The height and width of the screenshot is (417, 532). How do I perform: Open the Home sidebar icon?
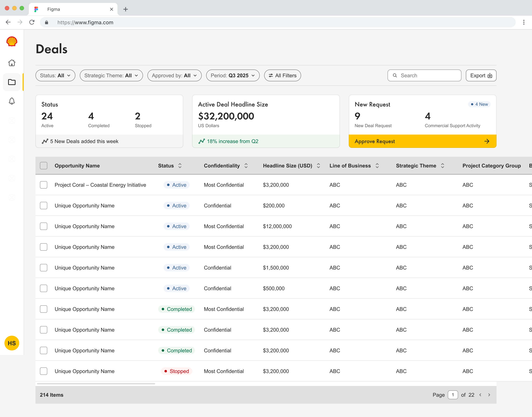click(x=12, y=63)
